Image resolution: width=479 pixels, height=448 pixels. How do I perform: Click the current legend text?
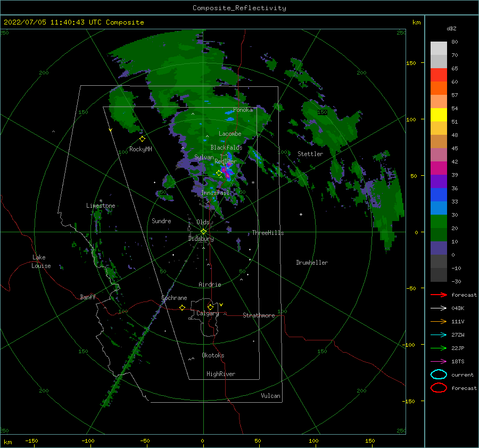(x=463, y=374)
